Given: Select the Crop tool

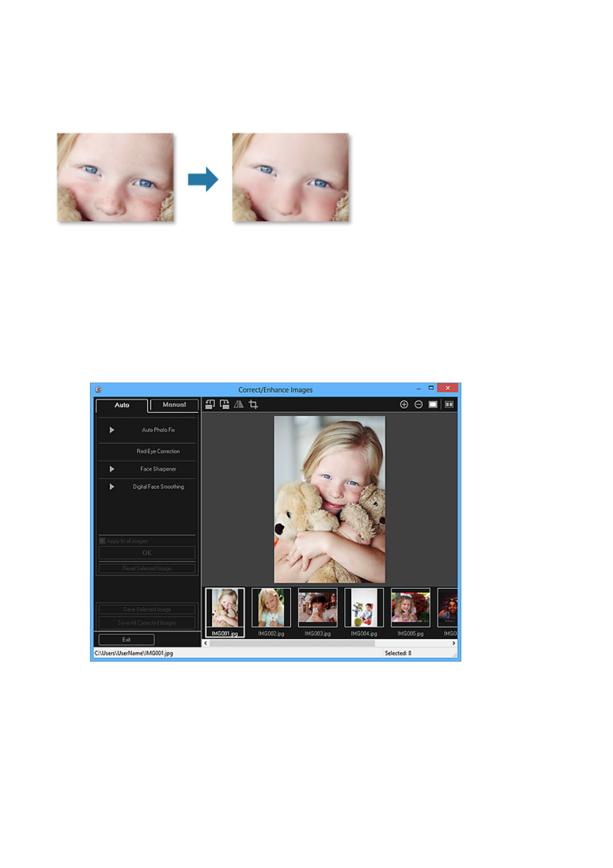Looking at the screenshot, I should [253, 404].
